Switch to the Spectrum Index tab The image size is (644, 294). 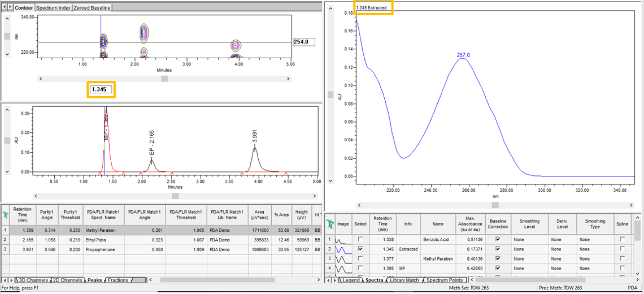pos(54,8)
